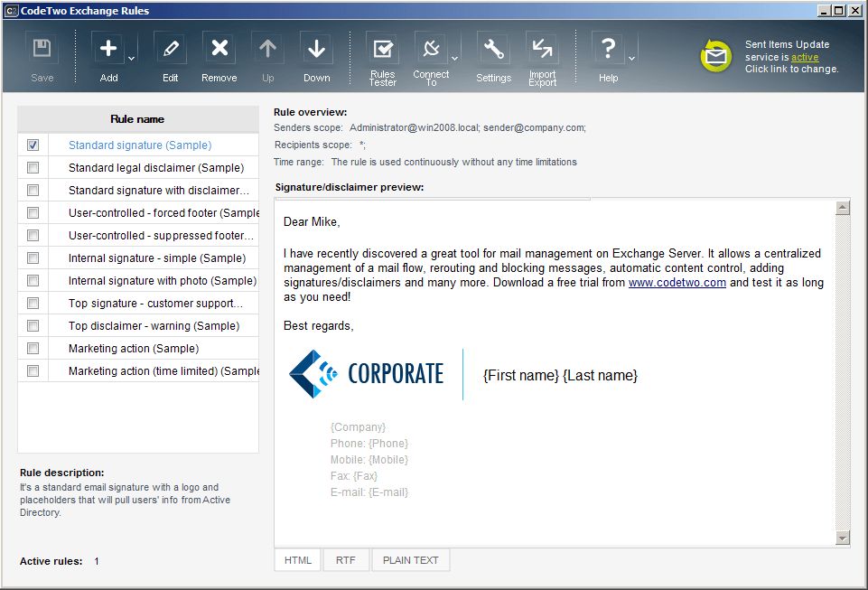
Task: Click the Edit rule icon
Action: (x=170, y=48)
